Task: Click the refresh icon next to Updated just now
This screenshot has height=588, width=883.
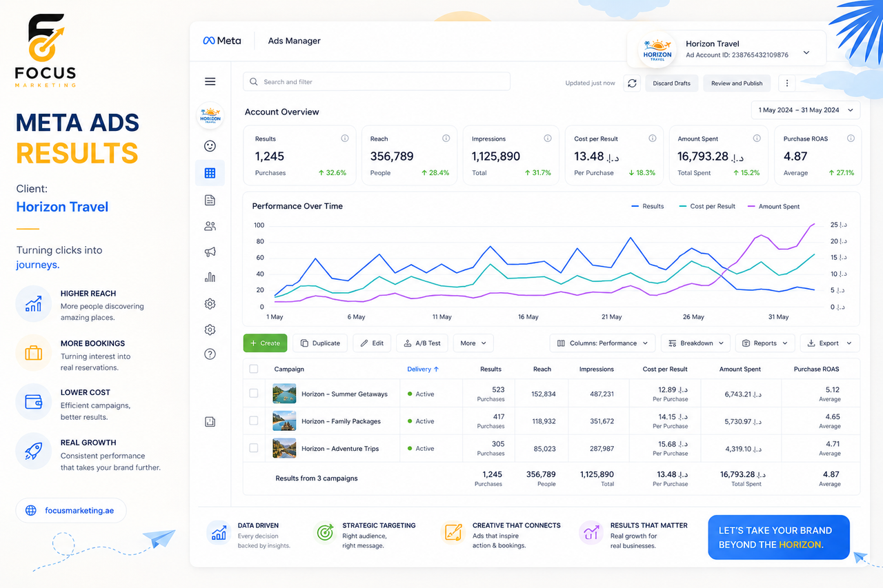Action: click(x=632, y=83)
